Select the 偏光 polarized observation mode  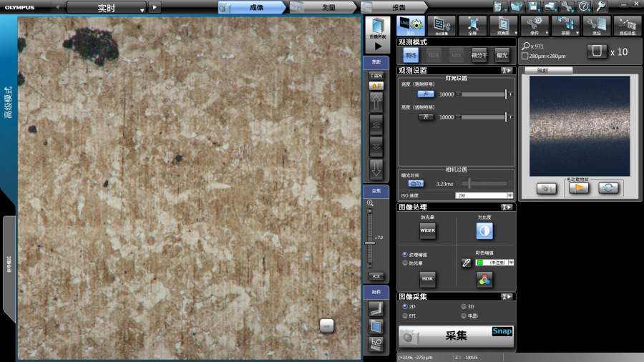click(502, 55)
